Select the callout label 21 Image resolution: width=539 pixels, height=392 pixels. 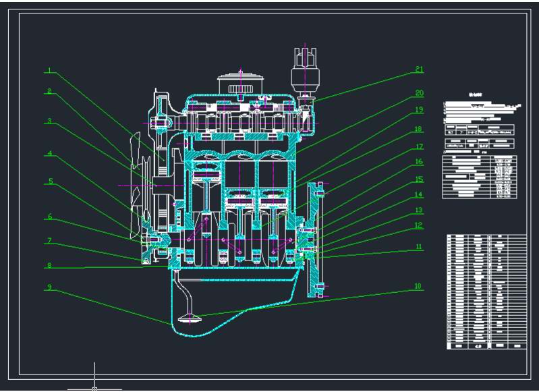419,69
